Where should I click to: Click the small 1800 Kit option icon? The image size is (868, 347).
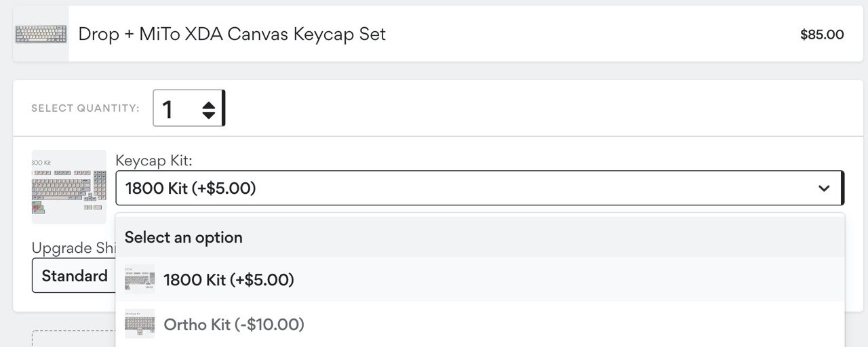coord(140,279)
